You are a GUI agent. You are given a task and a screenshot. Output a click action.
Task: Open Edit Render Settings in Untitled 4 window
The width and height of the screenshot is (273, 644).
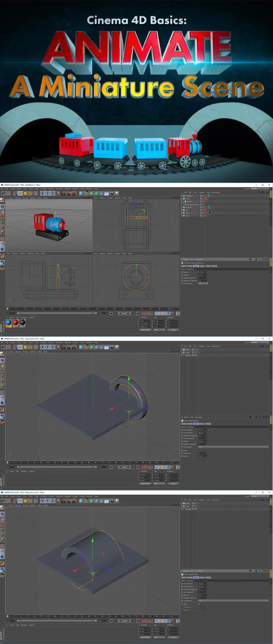(x=75, y=193)
